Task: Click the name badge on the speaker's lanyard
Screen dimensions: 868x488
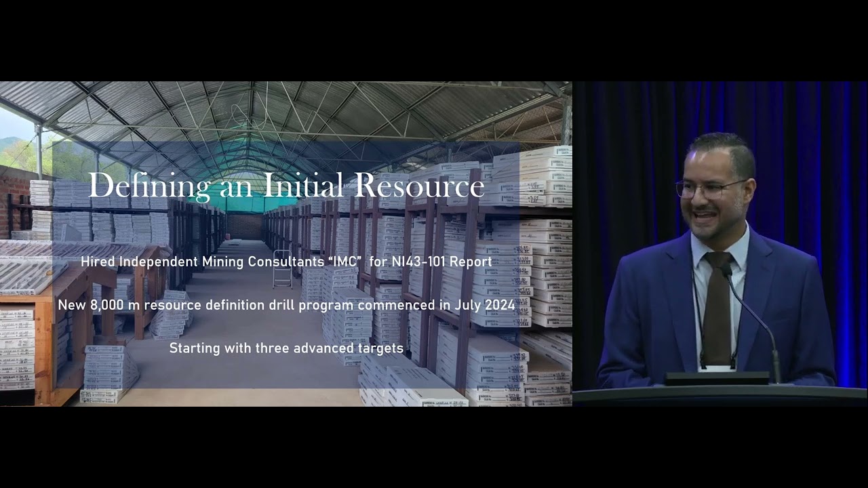Action: tap(717, 368)
